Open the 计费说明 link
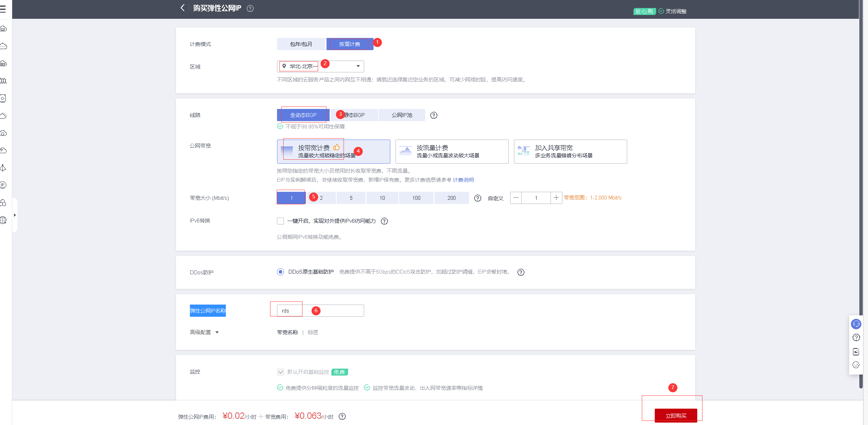This screenshot has width=868, height=425. tap(463, 180)
